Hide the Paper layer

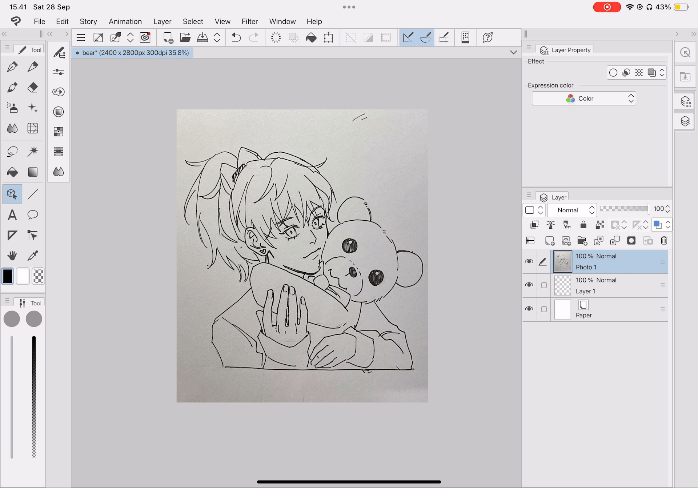click(x=529, y=309)
